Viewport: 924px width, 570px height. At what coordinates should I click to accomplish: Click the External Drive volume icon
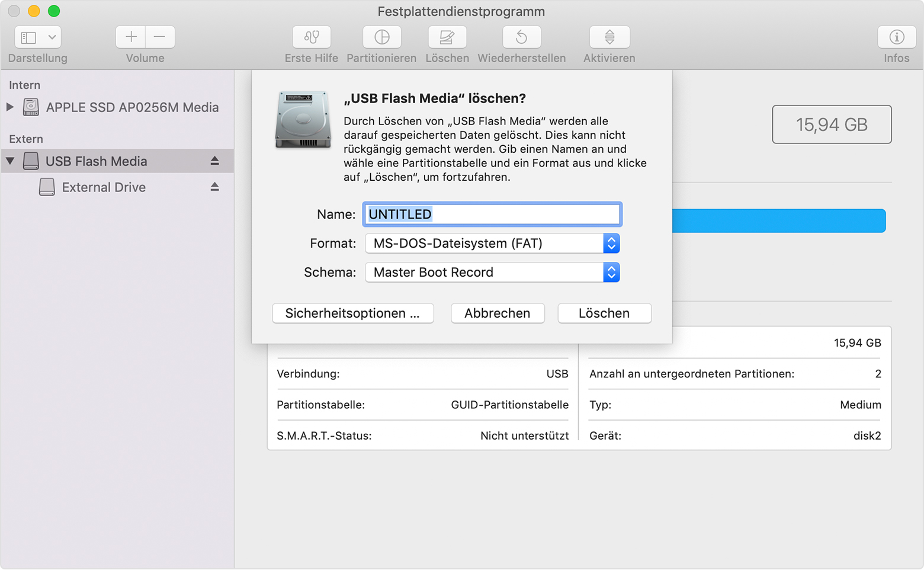tap(47, 187)
